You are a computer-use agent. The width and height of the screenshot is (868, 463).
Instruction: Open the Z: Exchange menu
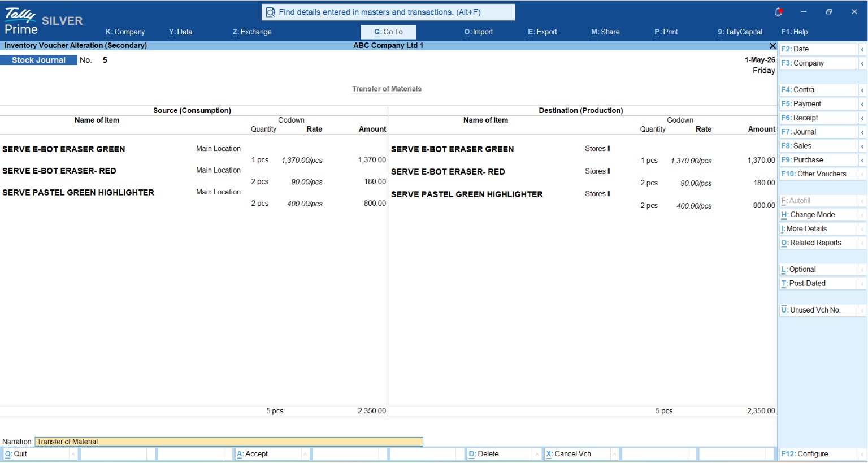point(252,32)
